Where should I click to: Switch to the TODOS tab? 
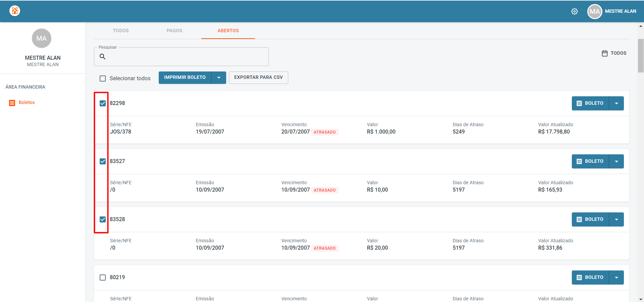pos(121,31)
